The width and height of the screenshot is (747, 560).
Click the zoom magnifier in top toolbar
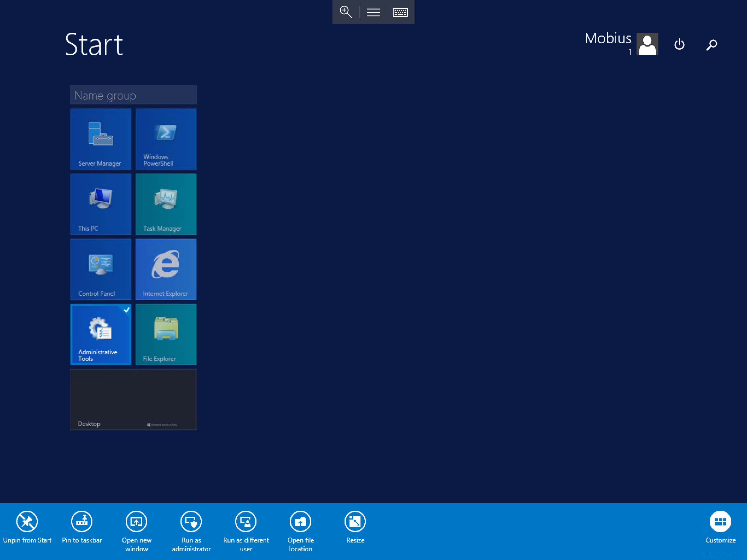[x=346, y=12]
